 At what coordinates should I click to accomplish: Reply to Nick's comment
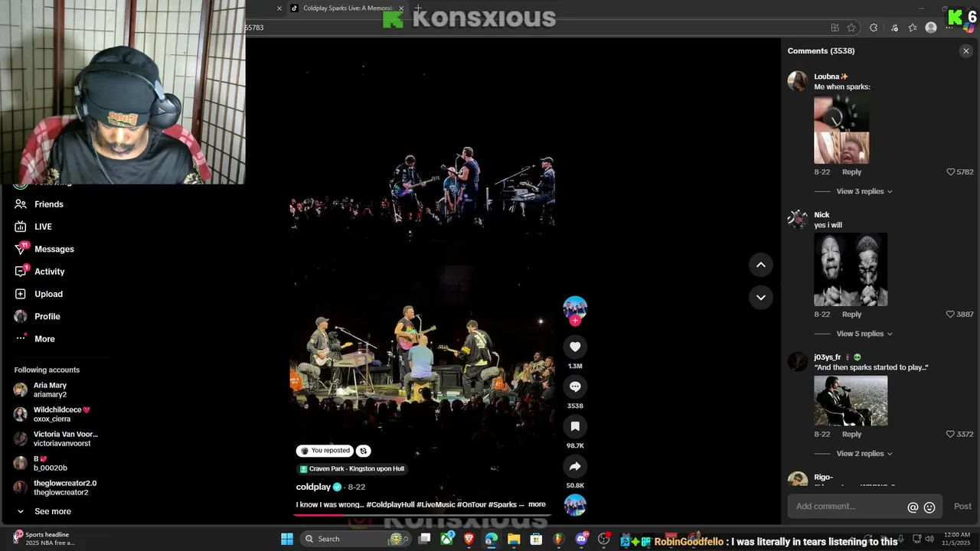851,315
